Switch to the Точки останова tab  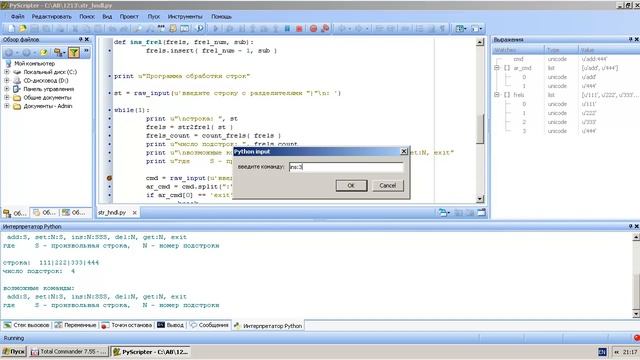click(x=127, y=325)
